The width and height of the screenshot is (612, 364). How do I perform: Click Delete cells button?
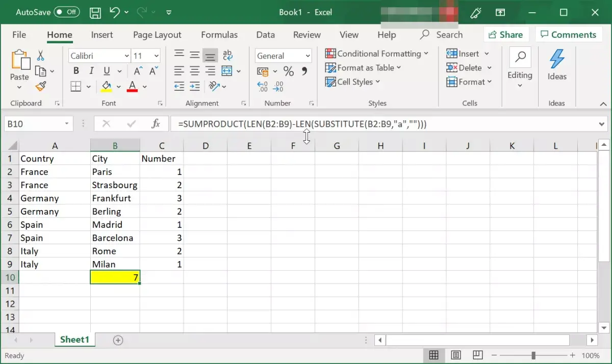469,68
